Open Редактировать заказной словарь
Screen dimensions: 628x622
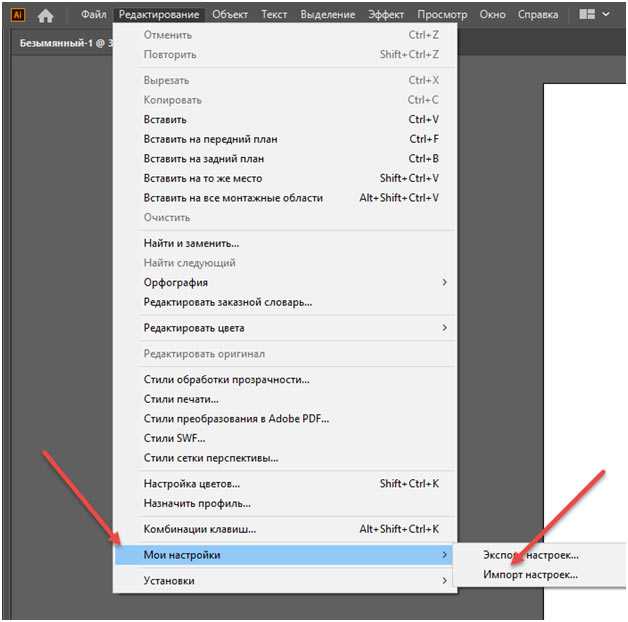tap(285, 302)
